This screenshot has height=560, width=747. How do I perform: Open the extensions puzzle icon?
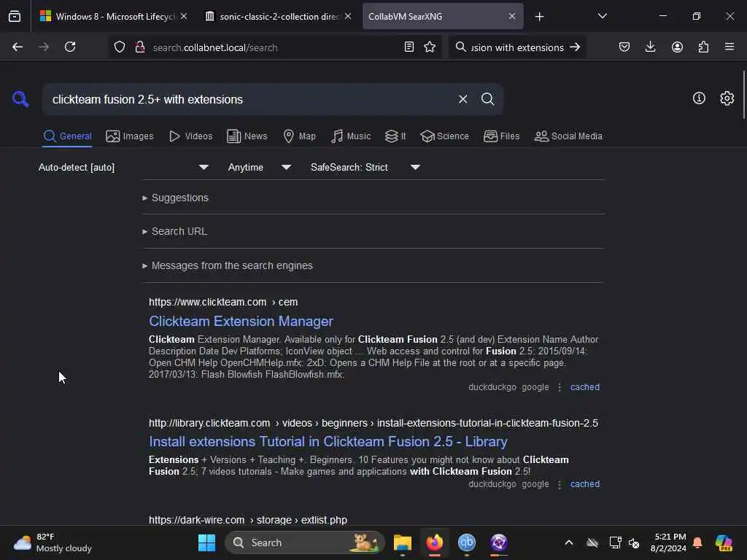[703, 47]
